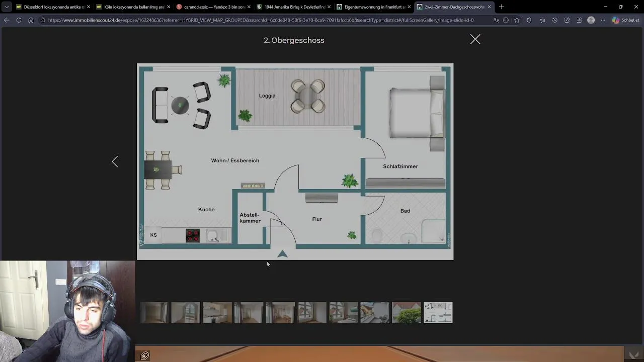Add this page to favorites
644x362 pixels.
[517, 20]
